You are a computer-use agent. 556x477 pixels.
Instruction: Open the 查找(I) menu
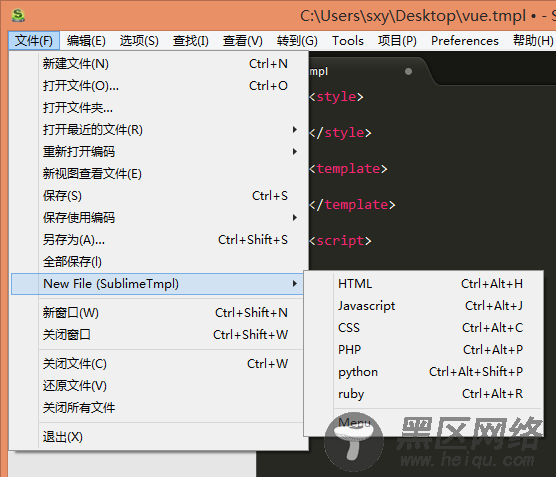191,41
